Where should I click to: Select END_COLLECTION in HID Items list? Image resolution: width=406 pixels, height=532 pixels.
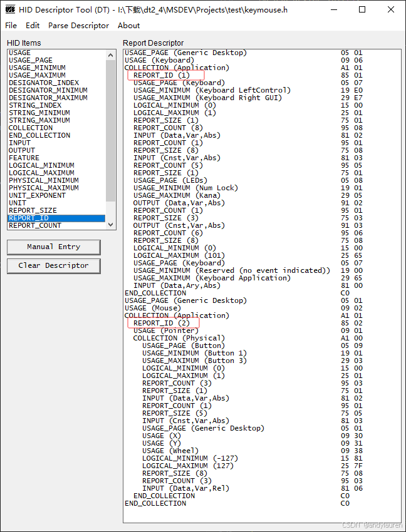[x=56, y=135]
